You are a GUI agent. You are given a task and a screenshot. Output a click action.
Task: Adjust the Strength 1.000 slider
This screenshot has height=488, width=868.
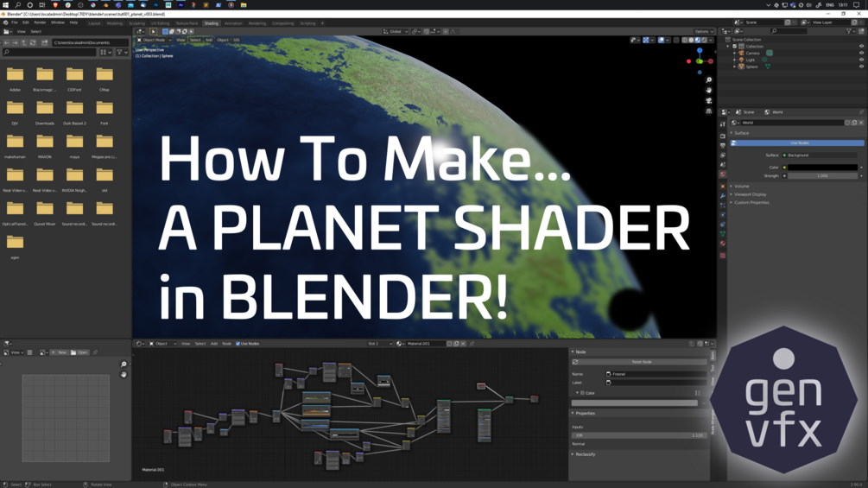(822, 176)
